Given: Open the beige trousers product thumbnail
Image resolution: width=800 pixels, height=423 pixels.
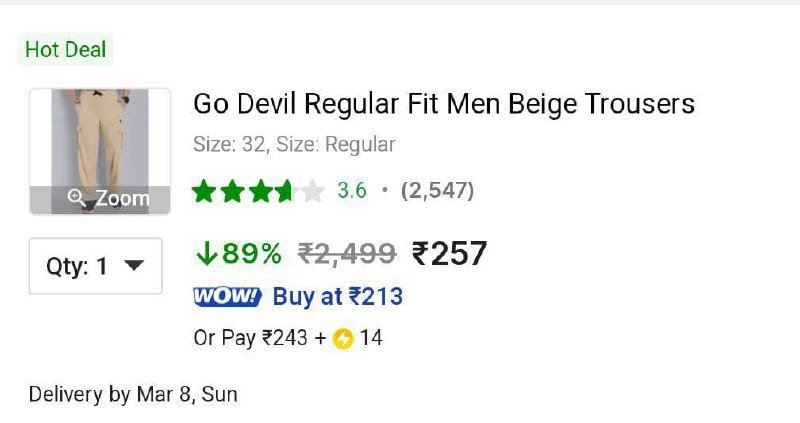Looking at the screenshot, I should pos(100,151).
